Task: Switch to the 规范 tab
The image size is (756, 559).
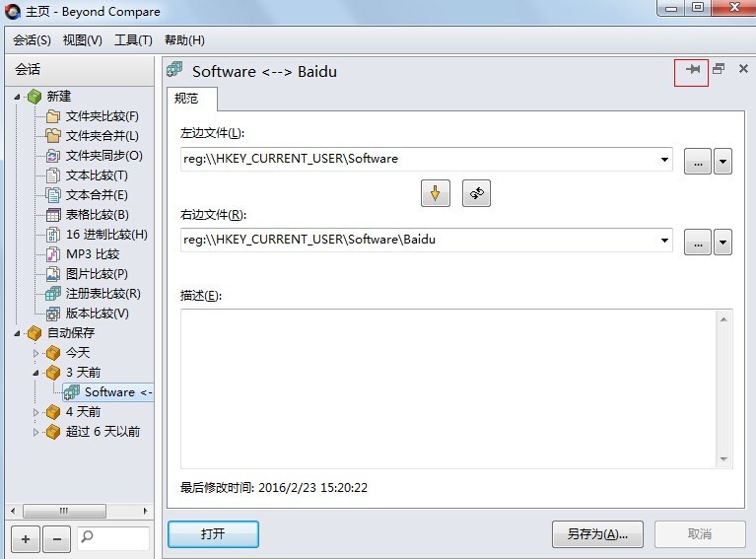Action: [x=191, y=99]
